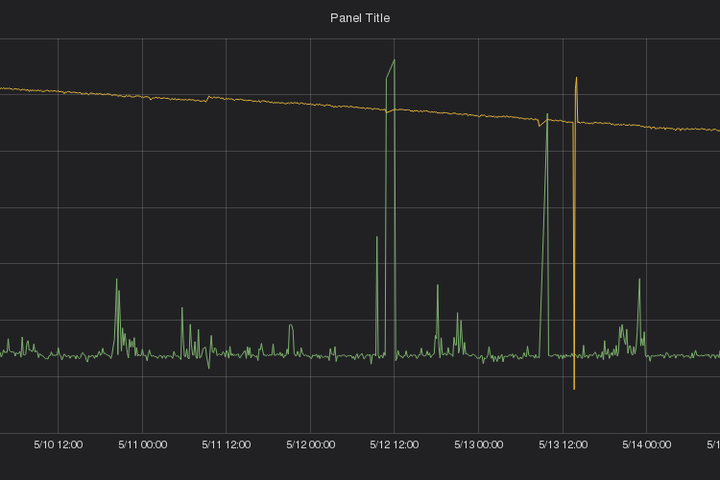The width and height of the screenshot is (720, 480).
Task: Click the 5/12 00:00 time axis label
Action: tap(310, 445)
